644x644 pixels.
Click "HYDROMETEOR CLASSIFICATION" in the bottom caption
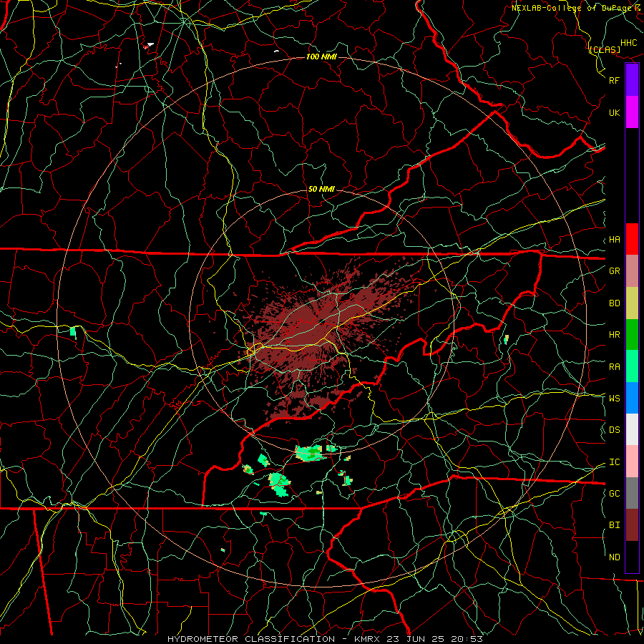251,639
